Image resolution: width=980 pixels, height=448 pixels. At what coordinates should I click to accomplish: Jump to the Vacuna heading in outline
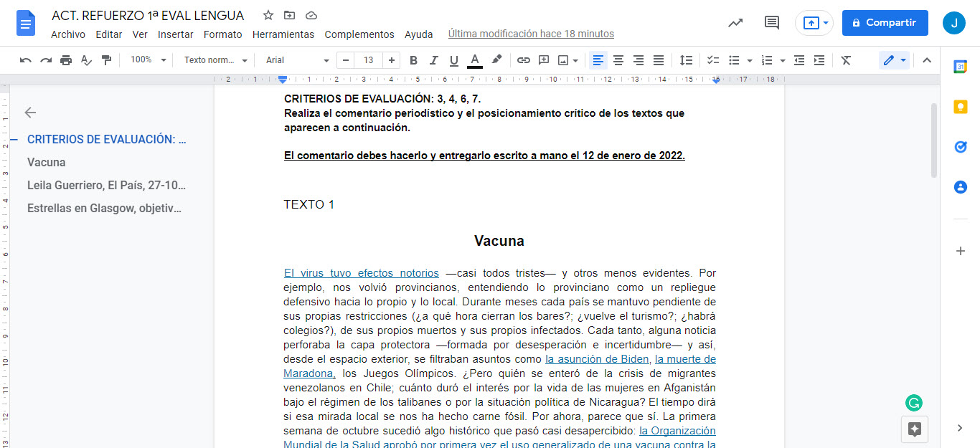tap(45, 162)
